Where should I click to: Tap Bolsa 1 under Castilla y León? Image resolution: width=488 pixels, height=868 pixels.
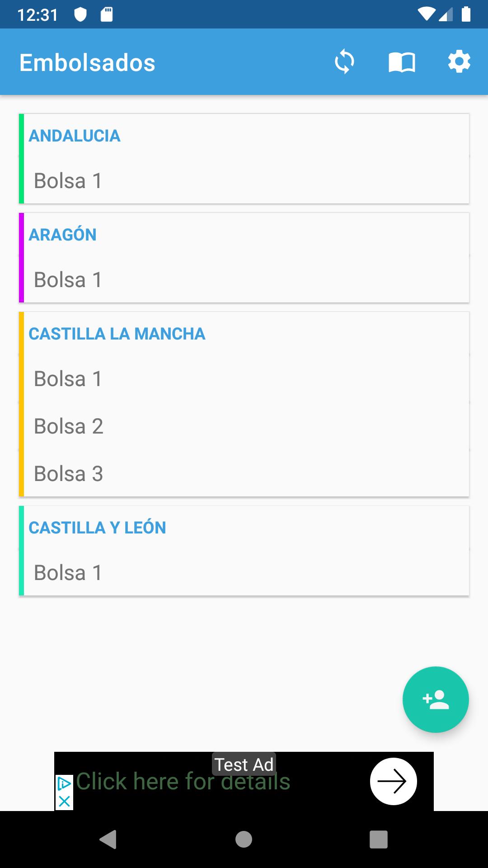click(x=68, y=573)
